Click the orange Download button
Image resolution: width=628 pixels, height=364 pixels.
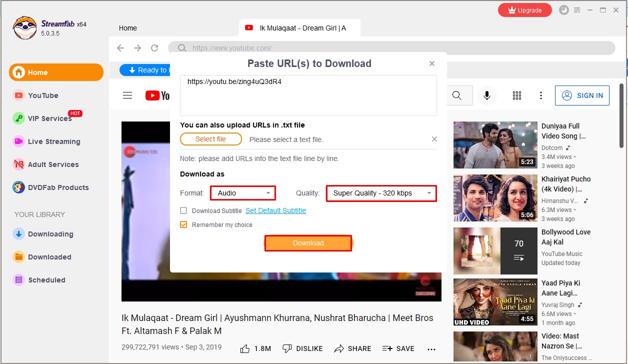click(x=308, y=243)
